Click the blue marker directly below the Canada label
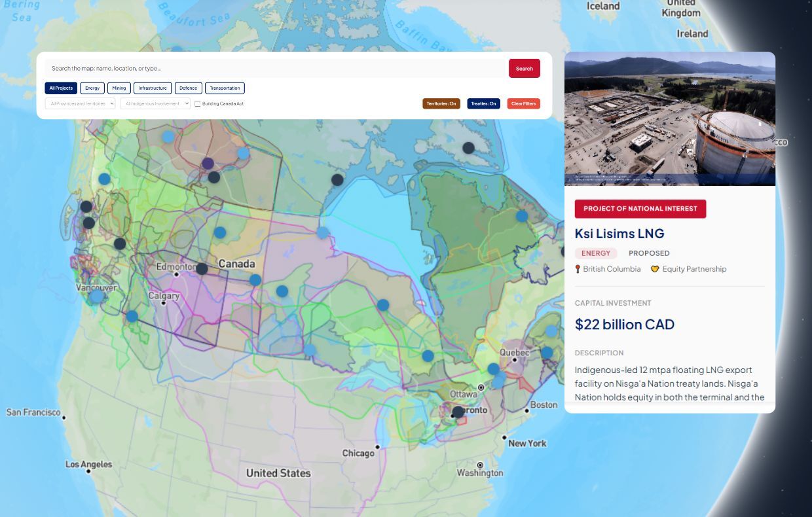Image resolution: width=812 pixels, height=517 pixels. [x=255, y=280]
